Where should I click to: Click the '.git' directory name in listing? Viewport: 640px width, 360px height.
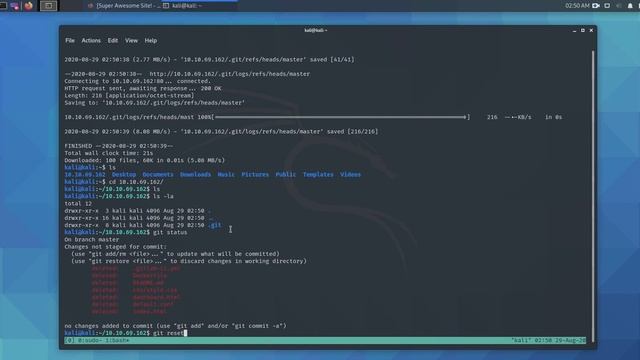215,225
